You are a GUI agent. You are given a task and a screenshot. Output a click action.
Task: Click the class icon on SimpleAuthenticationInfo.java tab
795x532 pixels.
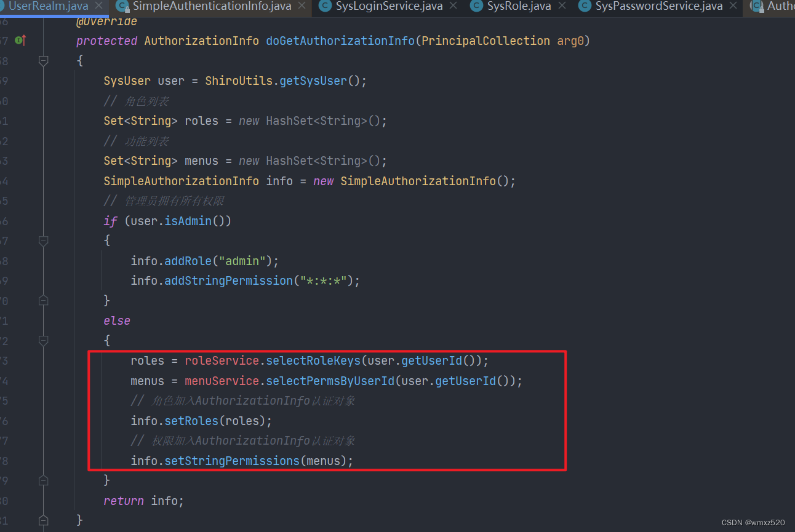122,6
